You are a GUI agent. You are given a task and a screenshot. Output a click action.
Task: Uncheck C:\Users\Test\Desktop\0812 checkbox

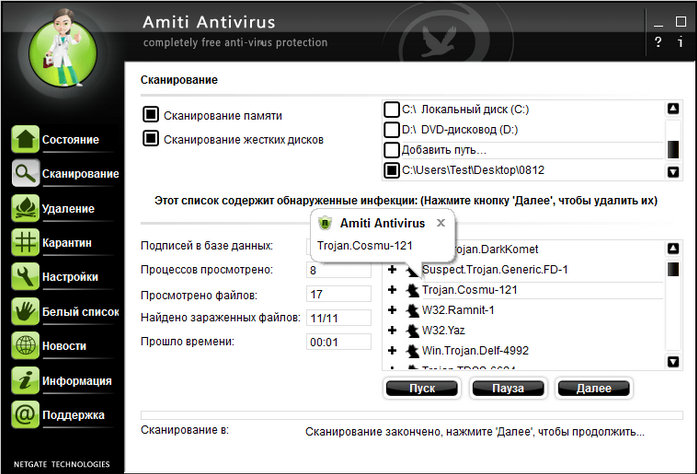tap(392, 170)
